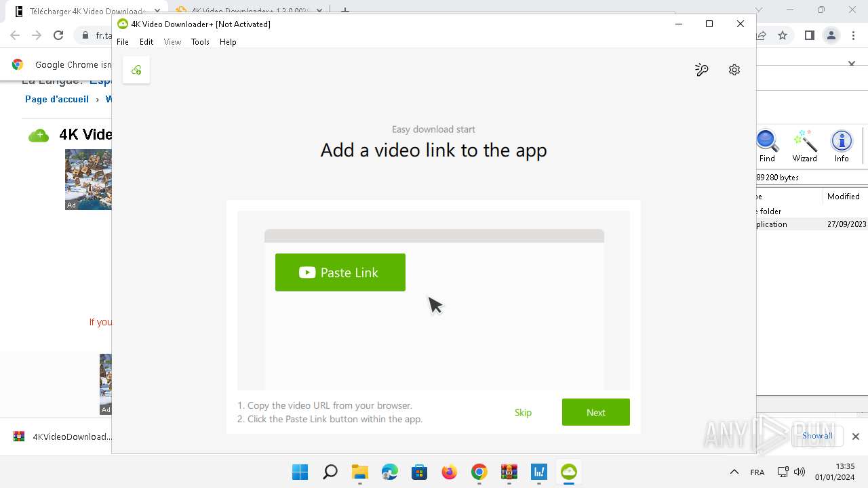Open the Windows Start menu
This screenshot has width=868, height=488.
tap(300, 472)
